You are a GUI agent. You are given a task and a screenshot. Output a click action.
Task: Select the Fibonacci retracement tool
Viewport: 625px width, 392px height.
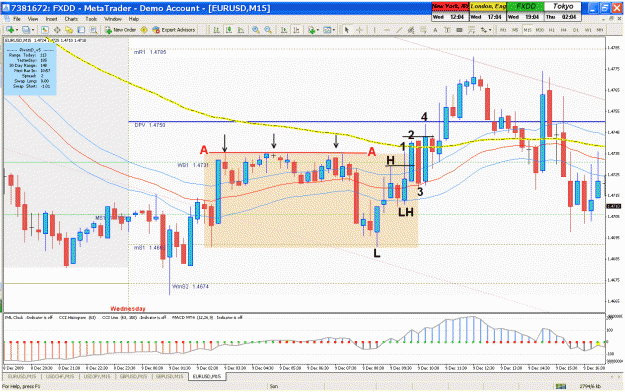pyautogui.click(x=423, y=30)
